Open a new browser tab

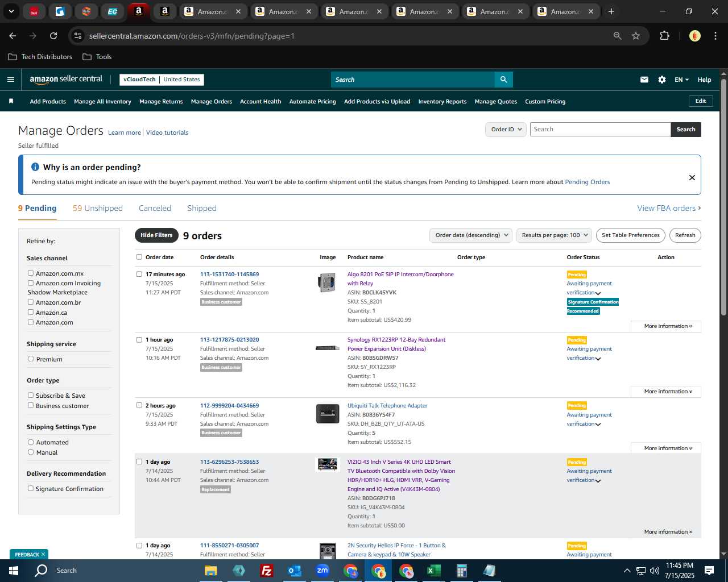pyautogui.click(x=611, y=11)
